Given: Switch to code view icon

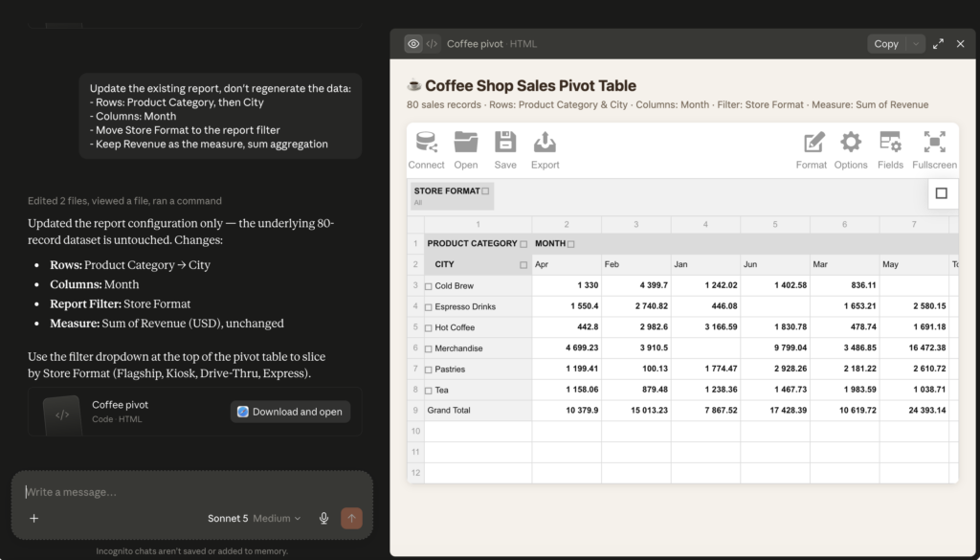Looking at the screenshot, I should pyautogui.click(x=432, y=44).
